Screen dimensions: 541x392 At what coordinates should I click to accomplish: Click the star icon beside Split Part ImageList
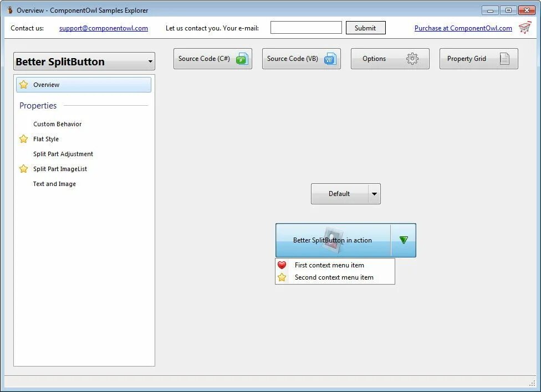coord(23,168)
